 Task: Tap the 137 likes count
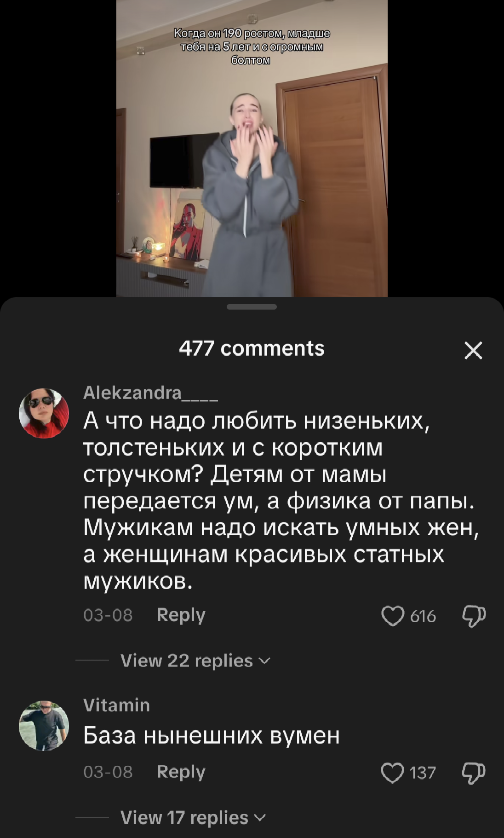422,773
